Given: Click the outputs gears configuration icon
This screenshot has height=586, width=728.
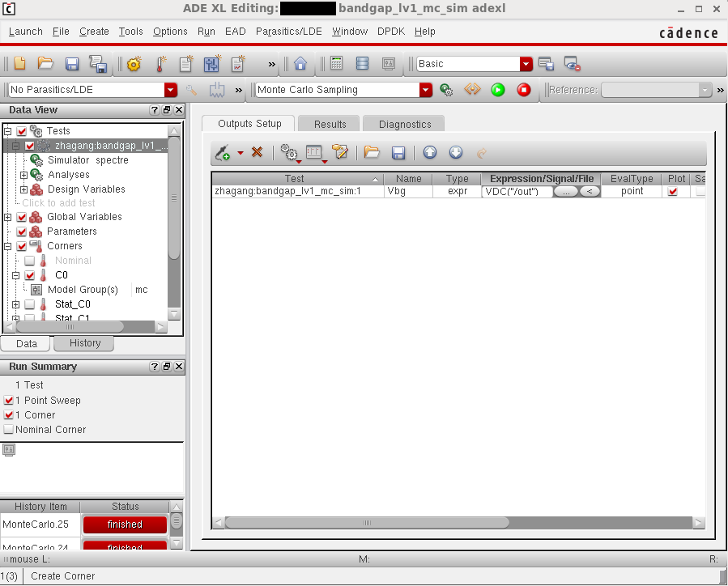Looking at the screenshot, I should click(289, 152).
